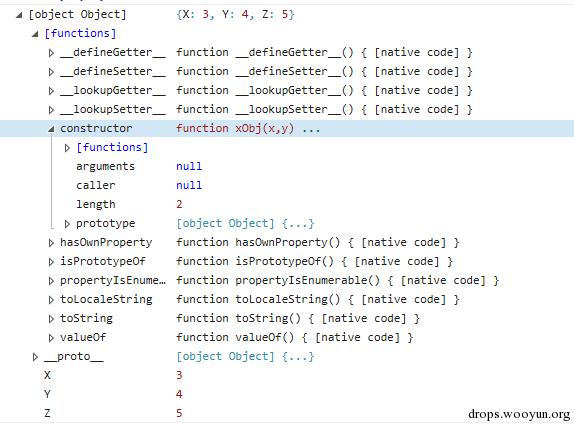Select the arguments property row
Image resolution: width=574 pixels, height=426 pixels.
click(287, 167)
